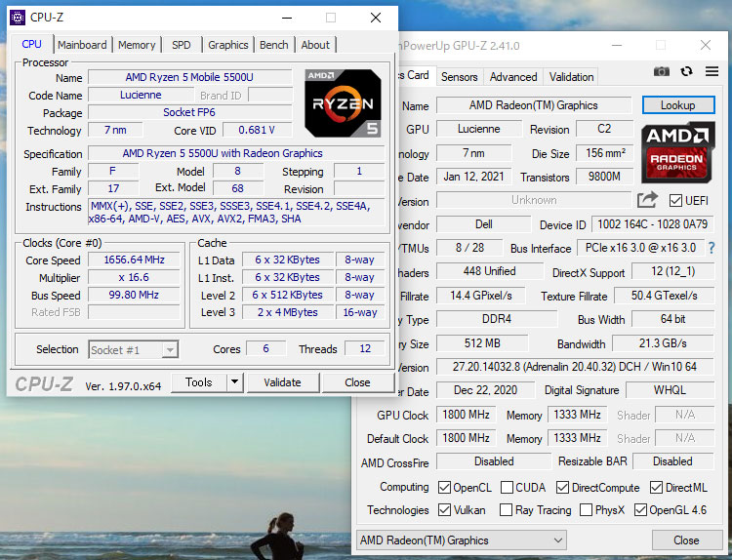Toggle the CUDA checkbox
The image size is (732, 560).
coord(507,488)
